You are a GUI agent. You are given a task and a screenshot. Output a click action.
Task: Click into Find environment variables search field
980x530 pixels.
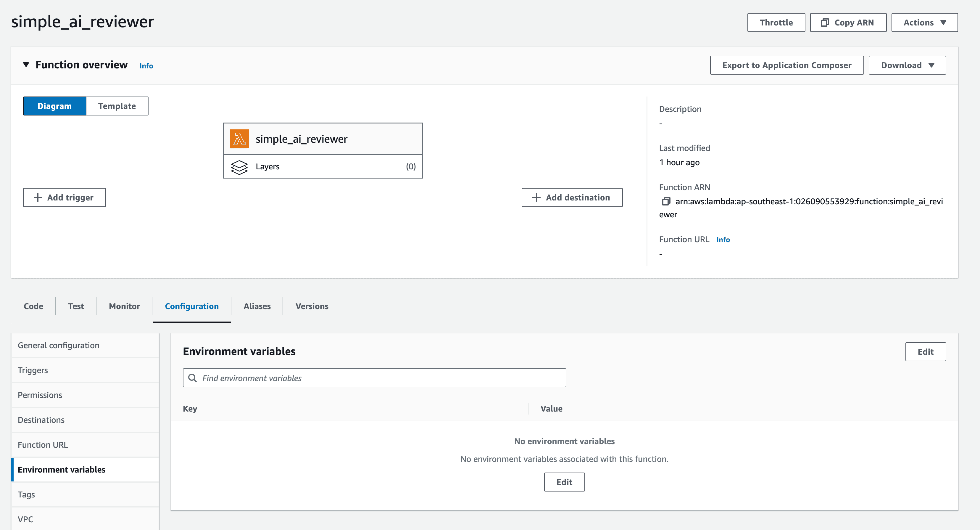(374, 378)
